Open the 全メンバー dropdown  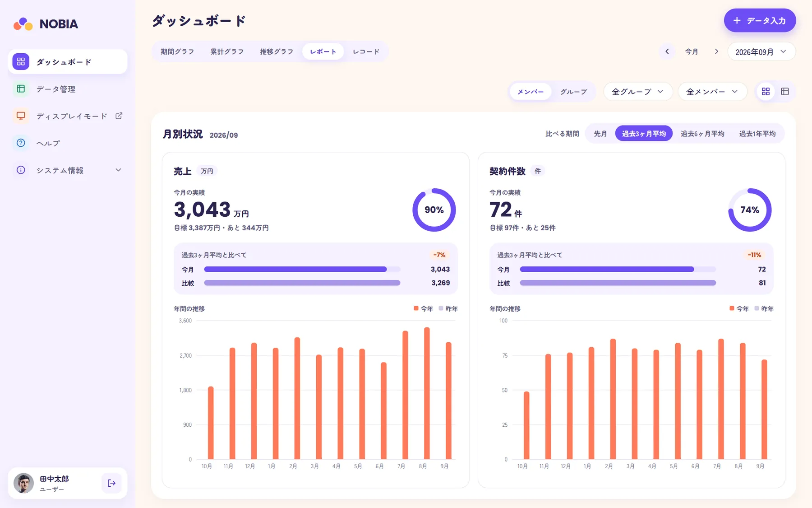click(x=712, y=92)
